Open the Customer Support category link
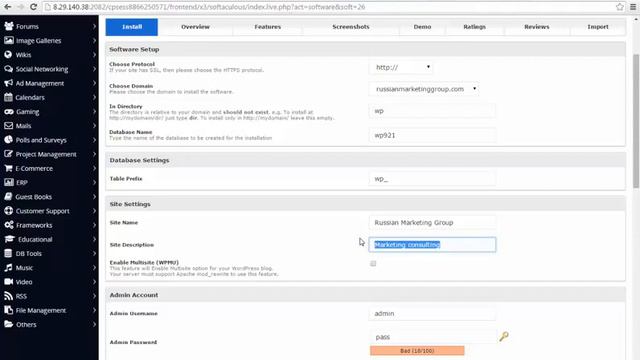This screenshot has height=360, width=640. (42, 211)
